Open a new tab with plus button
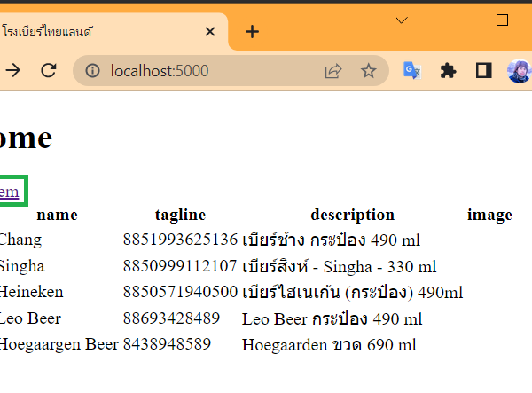This screenshot has width=532, height=393. click(253, 32)
